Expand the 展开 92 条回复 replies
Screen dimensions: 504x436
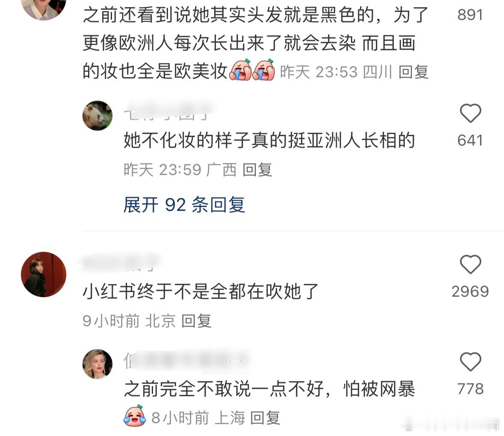(x=184, y=205)
